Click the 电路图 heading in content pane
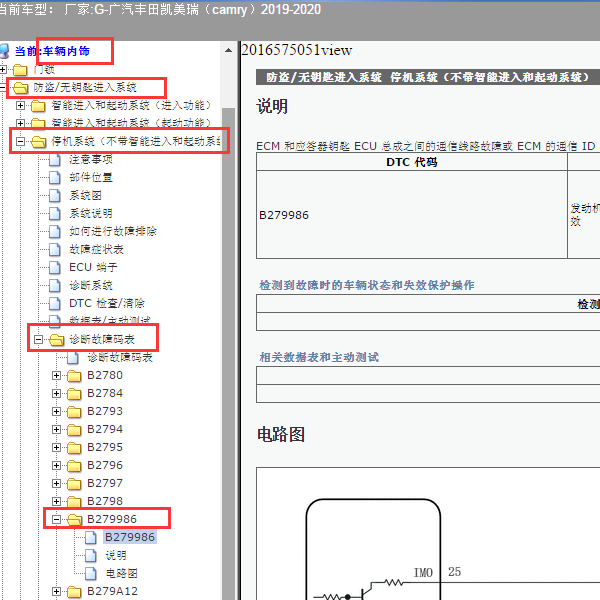Viewport: 600px width, 600px height. 281,435
